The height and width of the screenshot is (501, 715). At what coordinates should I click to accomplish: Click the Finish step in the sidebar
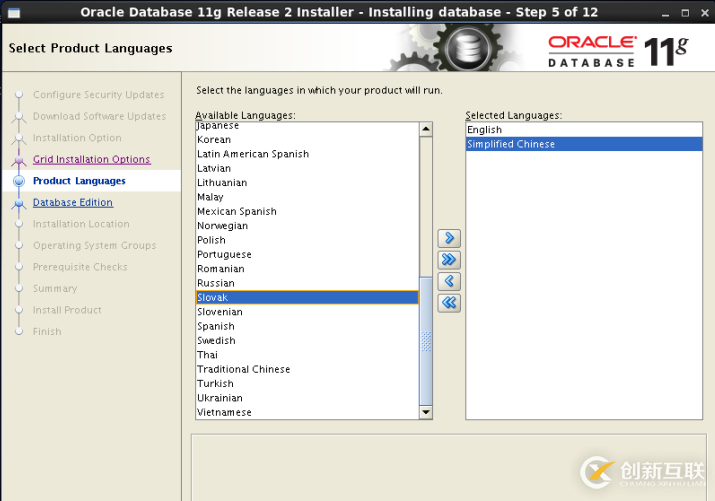(47, 331)
